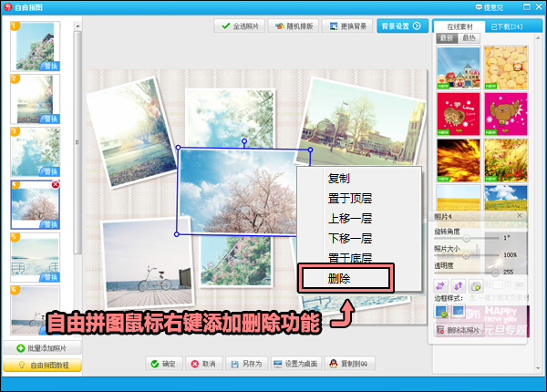
Task: Switch to the 在线素材 tab
Action: [x=459, y=26]
